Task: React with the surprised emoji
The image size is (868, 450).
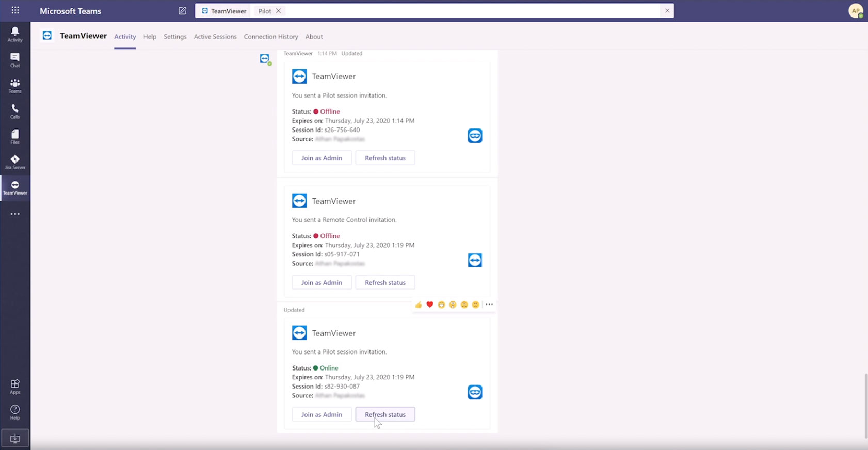Action: (453, 304)
